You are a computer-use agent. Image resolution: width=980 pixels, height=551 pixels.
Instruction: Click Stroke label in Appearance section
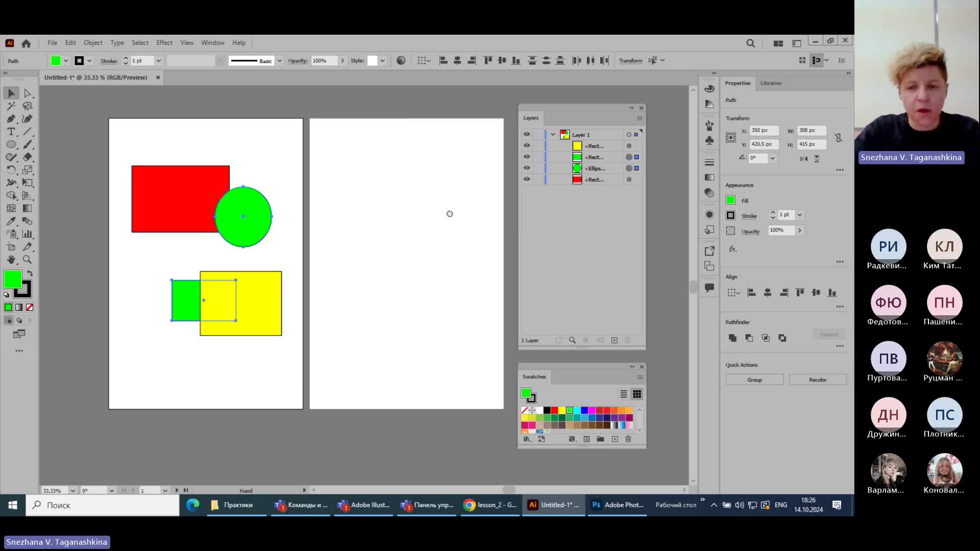pos(749,216)
